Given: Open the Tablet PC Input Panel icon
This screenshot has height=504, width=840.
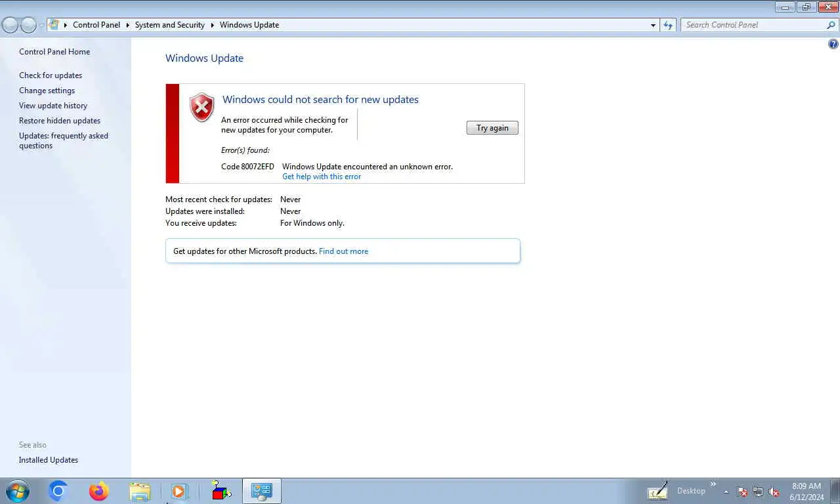Looking at the screenshot, I should pyautogui.click(x=658, y=491).
